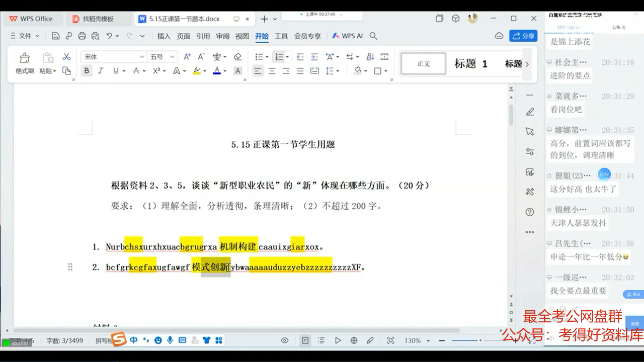644x362 pixels.
Task: Toggle Underline formatting
Action: coord(116,71)
